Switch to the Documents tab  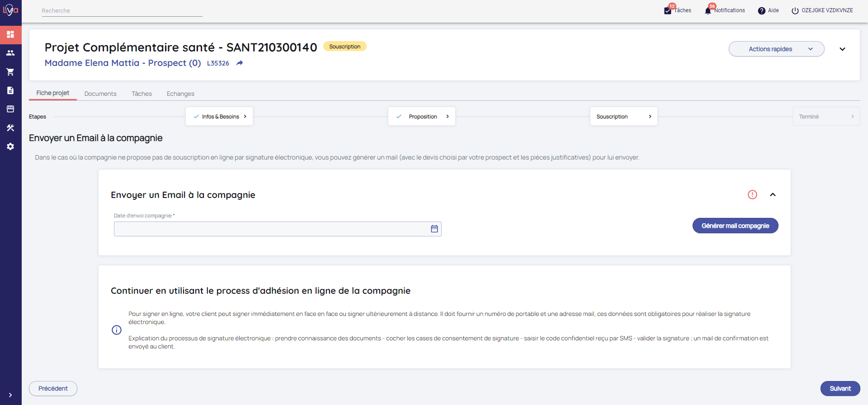coord(100,94)
